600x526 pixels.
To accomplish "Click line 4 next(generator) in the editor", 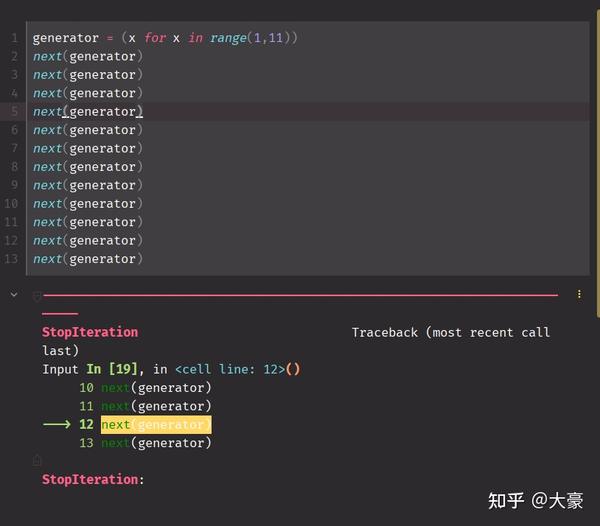I will click(88, 93).
